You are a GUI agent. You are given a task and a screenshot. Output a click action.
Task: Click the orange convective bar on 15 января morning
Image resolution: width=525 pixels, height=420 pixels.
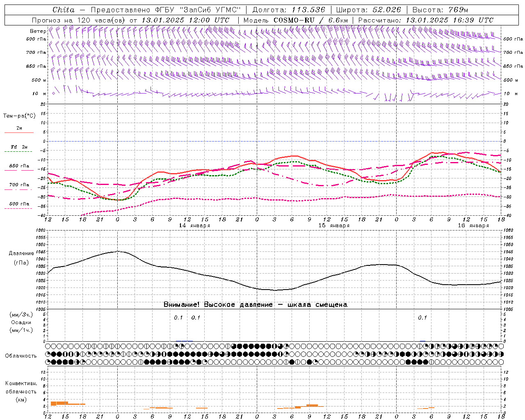(312, 405)
